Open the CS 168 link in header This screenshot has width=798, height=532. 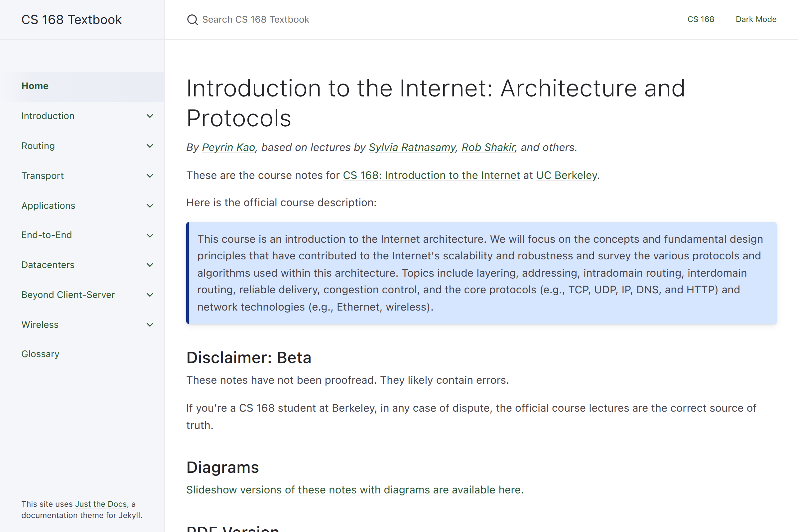tap(701, 19)
